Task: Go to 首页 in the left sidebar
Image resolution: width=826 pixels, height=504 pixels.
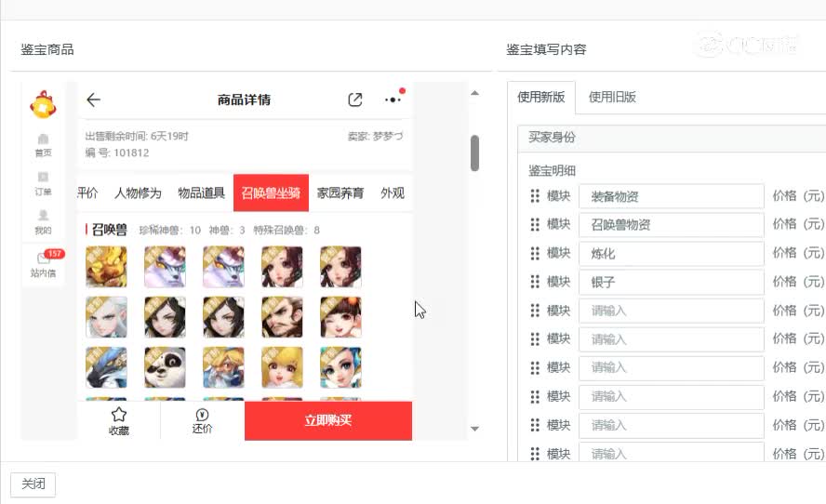Action: click(x=43, y=146)
